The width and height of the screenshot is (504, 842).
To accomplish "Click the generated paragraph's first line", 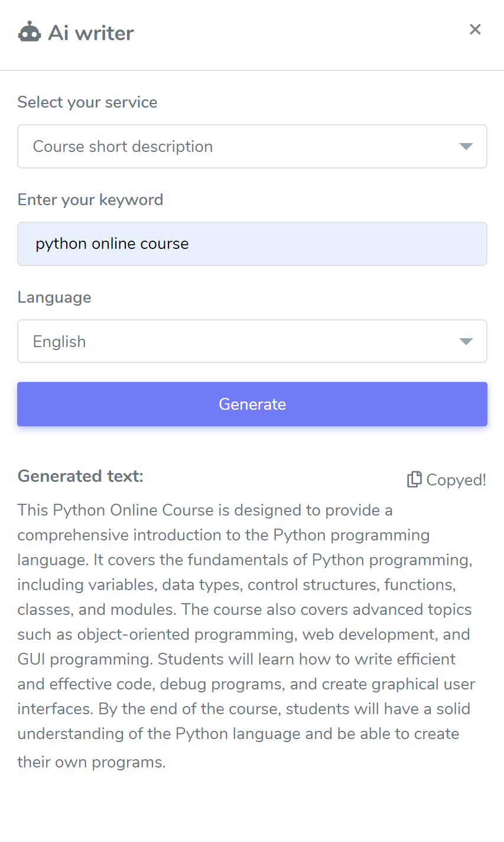I will pyautogui.click(x=205, y=510).
